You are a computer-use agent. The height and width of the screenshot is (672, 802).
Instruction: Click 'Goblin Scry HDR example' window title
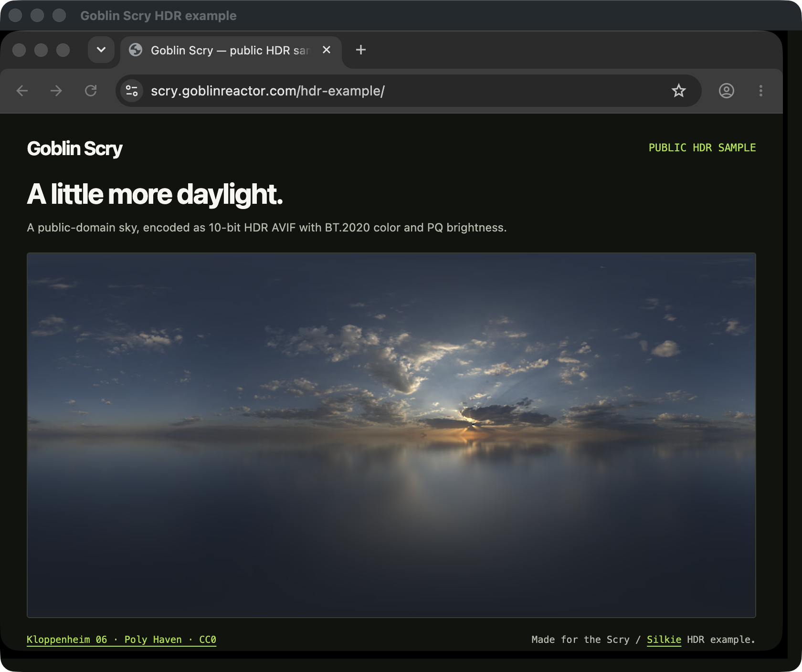[158, 16]
